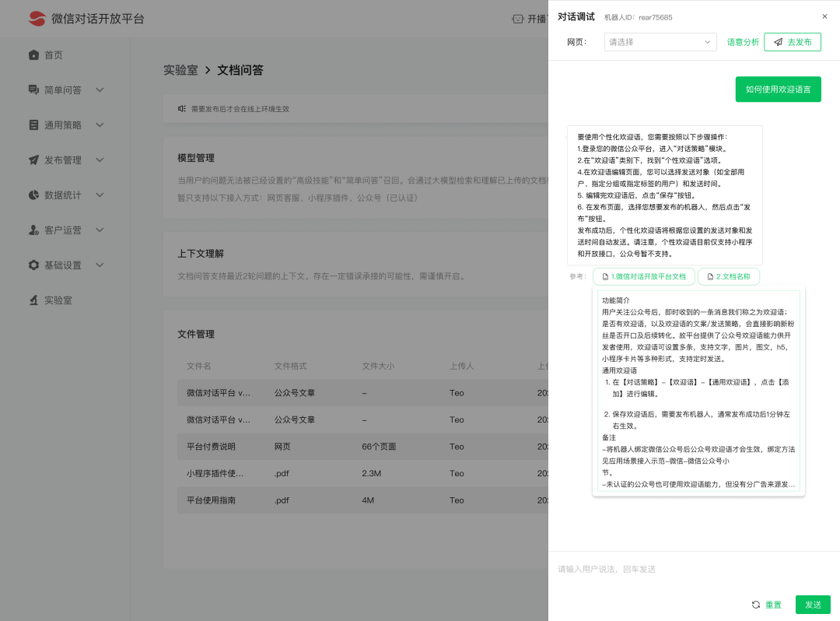Click the reset refresh icon

(756, 605)
